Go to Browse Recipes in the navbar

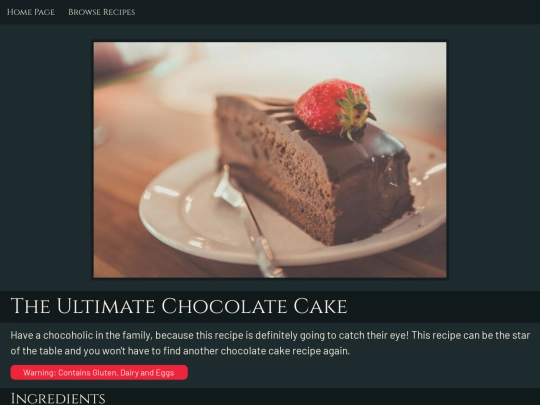tap(102, 12)
